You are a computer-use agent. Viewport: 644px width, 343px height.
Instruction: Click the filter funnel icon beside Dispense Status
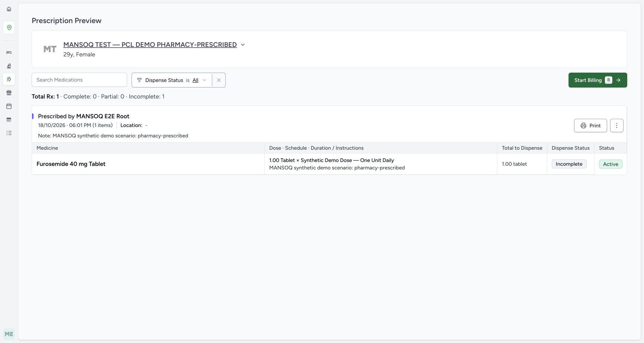(x=139, y=80)
